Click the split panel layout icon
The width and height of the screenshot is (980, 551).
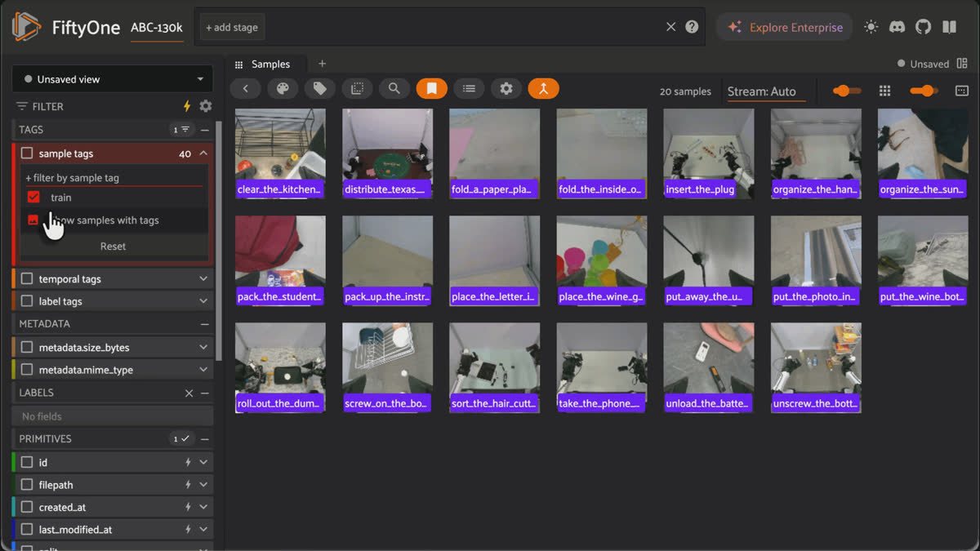coord(962,64)
